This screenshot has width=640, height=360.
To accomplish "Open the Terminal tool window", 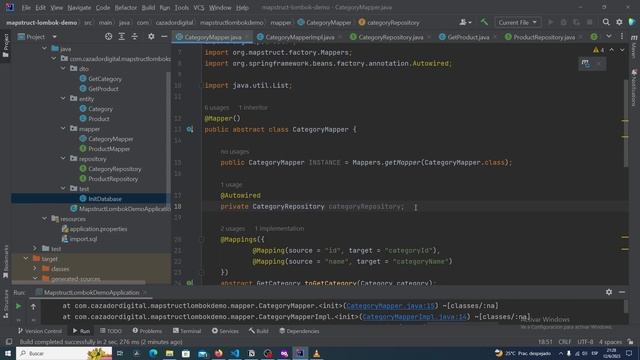I will click(x=187, y=331).
